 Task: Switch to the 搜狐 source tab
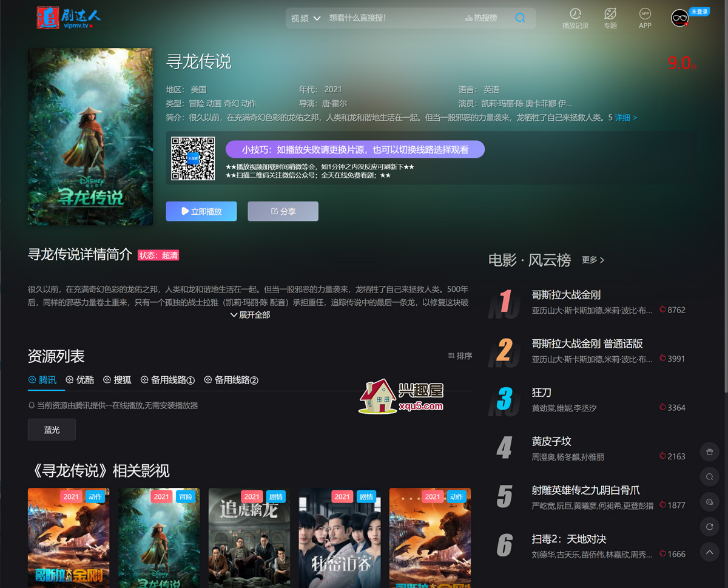117,380
